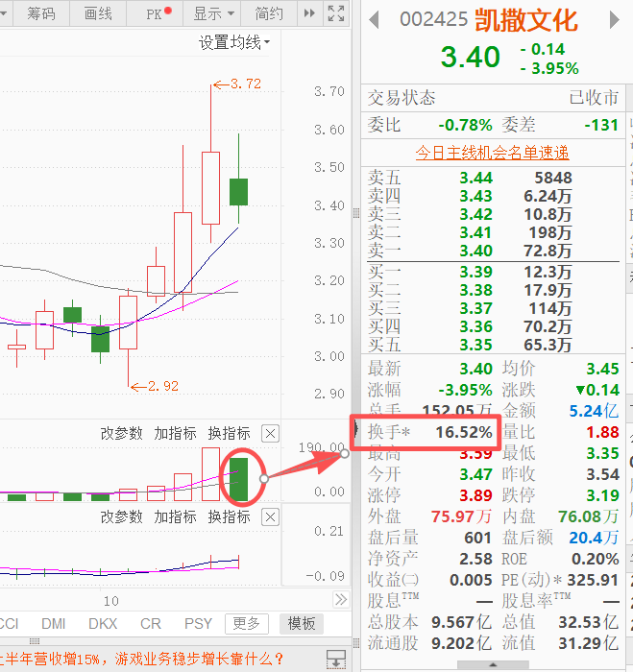The height and width of the screenshot is (672, 633).
Task: Click the latest green volume bar
Action: [238, 480]
